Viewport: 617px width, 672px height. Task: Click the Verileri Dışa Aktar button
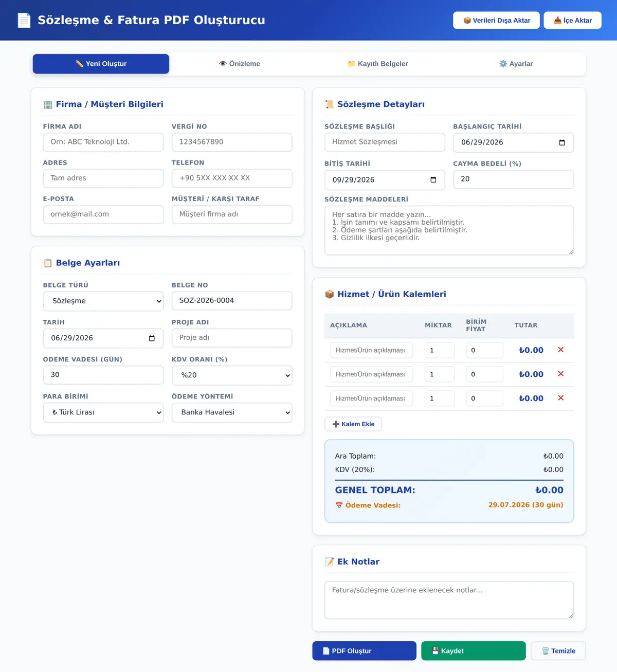click(x=496, y=21)
